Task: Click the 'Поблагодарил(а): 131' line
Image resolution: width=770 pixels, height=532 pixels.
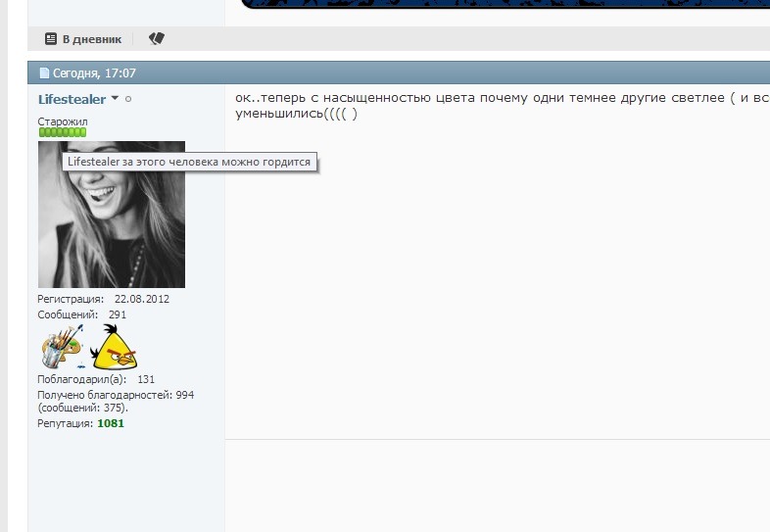Action: 96,379
